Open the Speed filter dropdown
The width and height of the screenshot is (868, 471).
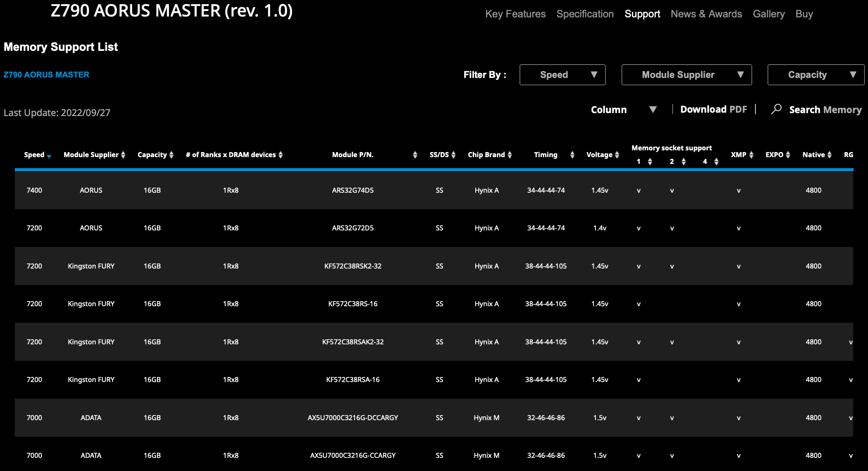562,75
